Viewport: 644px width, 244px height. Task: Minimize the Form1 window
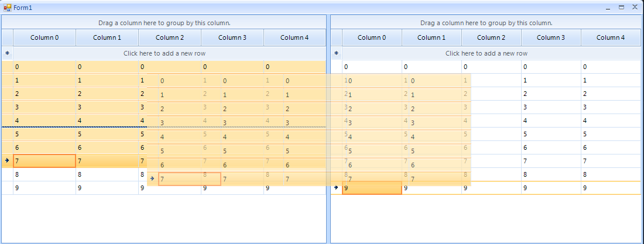[608, 8]
